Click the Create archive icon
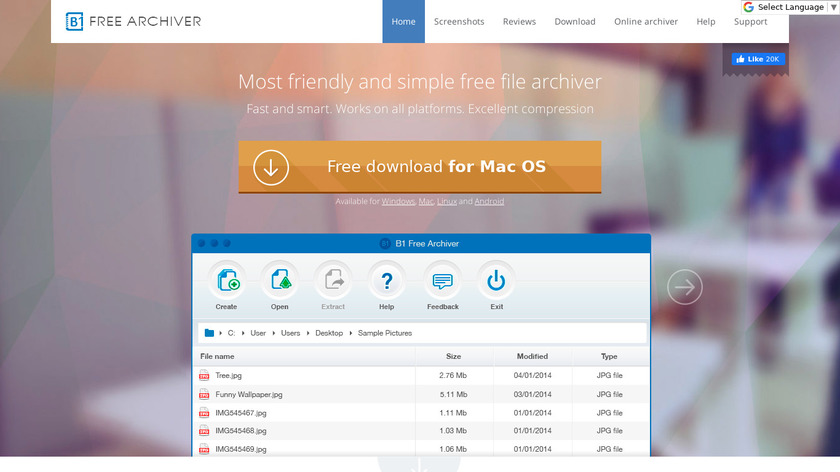 (x=228, y=280)
